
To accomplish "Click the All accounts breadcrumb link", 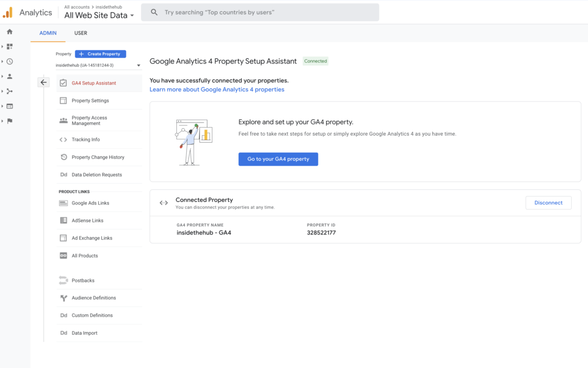I will coord(77,7).
